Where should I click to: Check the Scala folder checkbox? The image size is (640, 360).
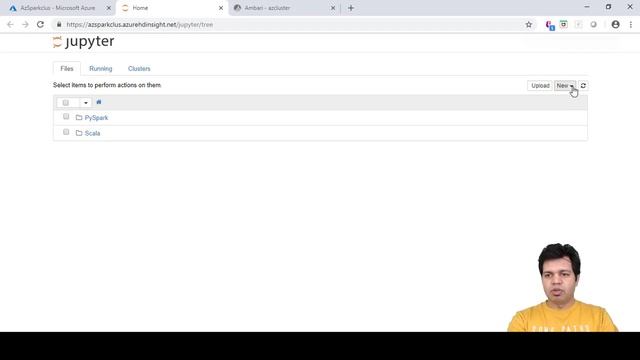coord(66,132)
